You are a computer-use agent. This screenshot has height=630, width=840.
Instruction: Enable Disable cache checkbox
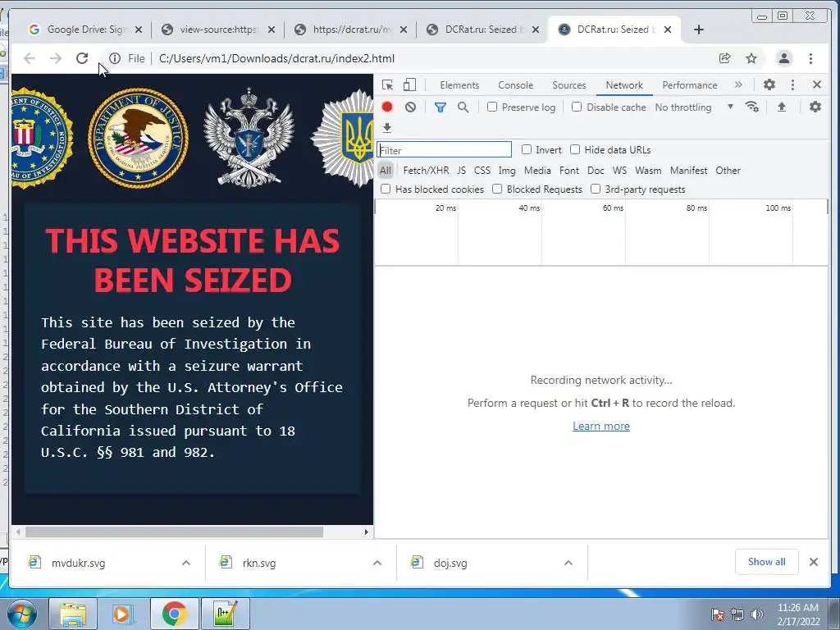click(x=577, y=107)
